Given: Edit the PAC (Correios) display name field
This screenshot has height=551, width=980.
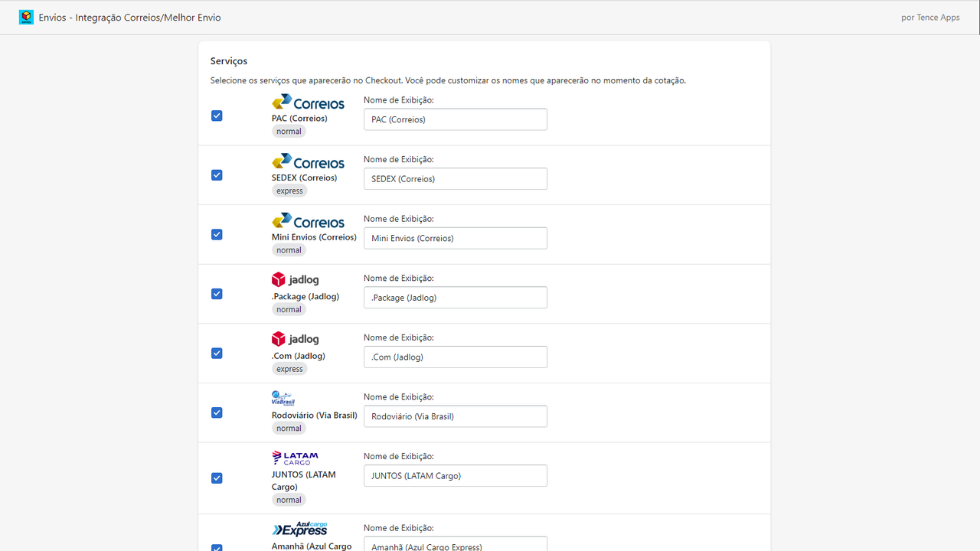Looking at the screenshot, I should pyautogui.click(x=456, y=119).
